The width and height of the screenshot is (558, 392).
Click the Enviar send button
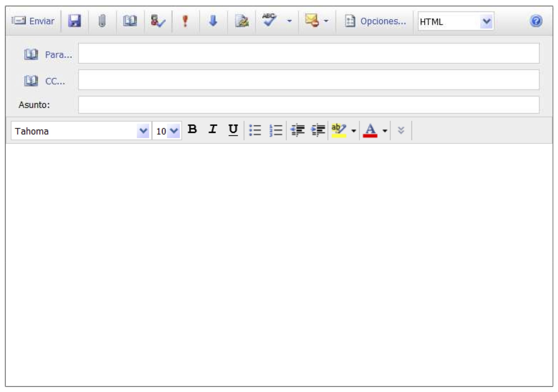(33, 21)
